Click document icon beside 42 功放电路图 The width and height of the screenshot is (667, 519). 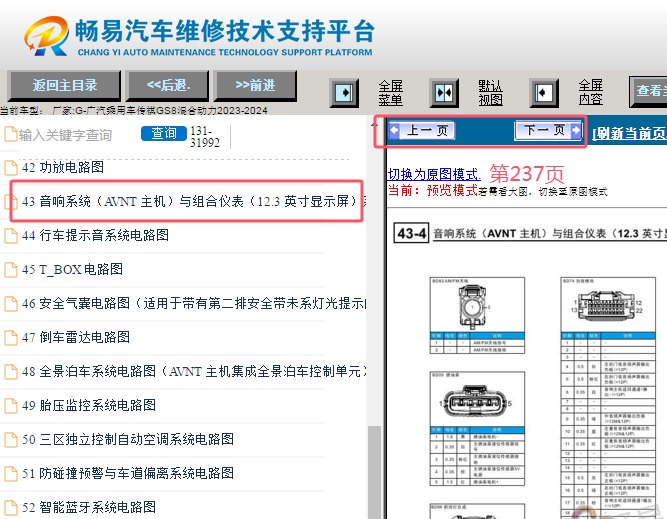click(11, 168)
